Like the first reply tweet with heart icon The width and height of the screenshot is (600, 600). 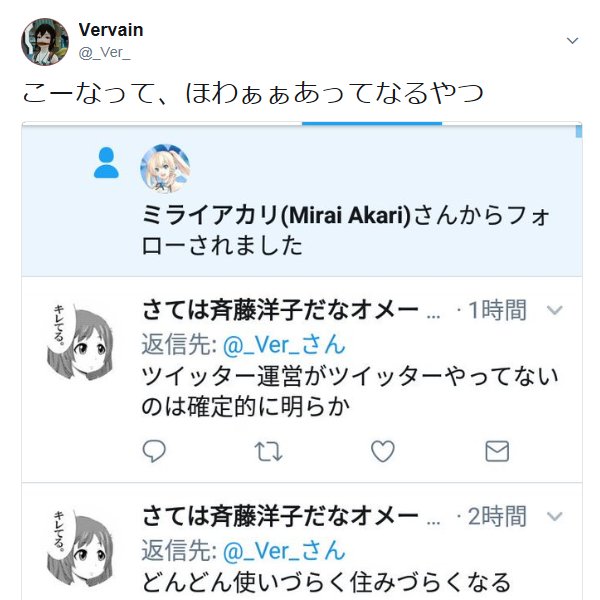click(383, 451)
